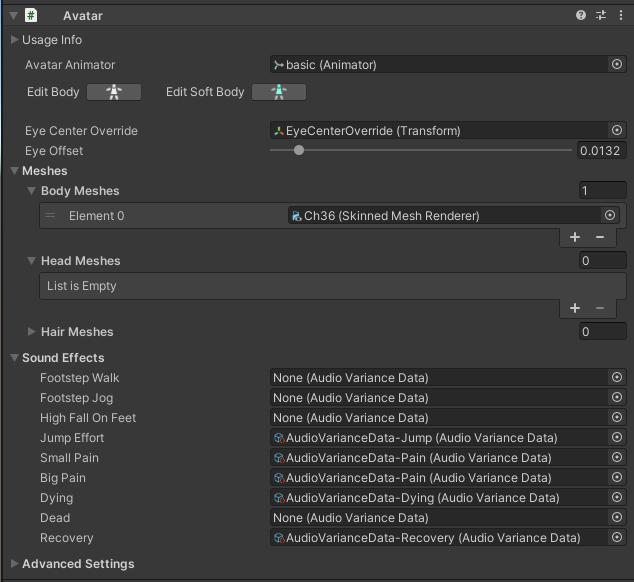Collapse the Sound Effects section
Screen dimensions: 634x582
(14, 358)
